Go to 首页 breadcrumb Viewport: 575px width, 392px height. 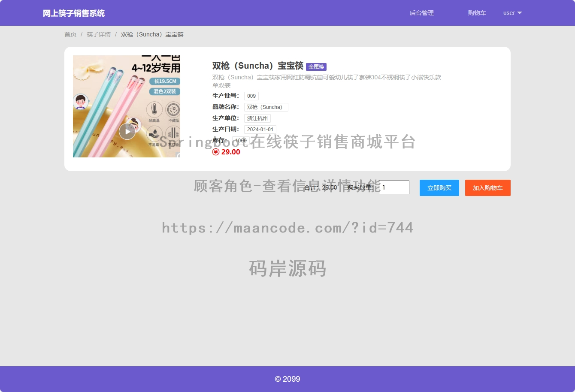tap(70, 34)
